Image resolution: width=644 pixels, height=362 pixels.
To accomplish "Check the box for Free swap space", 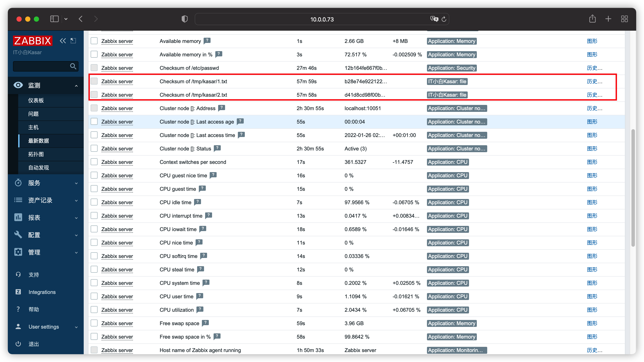I will [x=94, y=323].
